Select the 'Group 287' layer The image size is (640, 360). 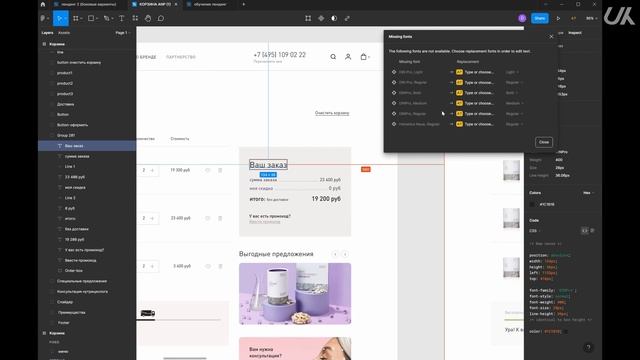point(87,136)
